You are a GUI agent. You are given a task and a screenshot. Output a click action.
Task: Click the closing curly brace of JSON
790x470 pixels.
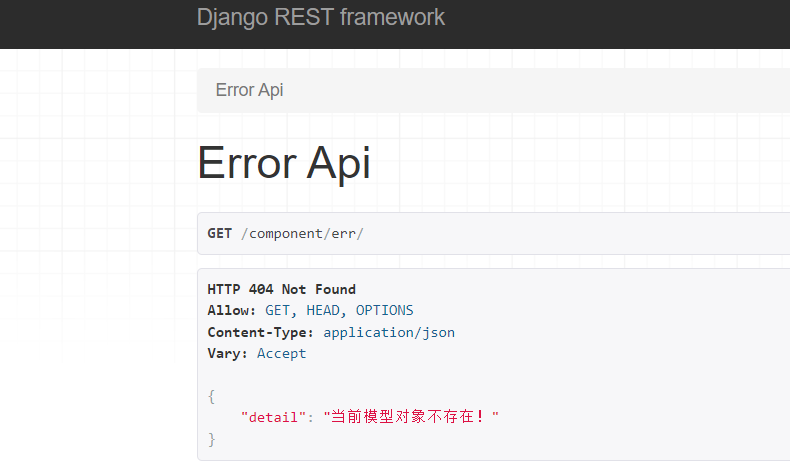(212, 439)
